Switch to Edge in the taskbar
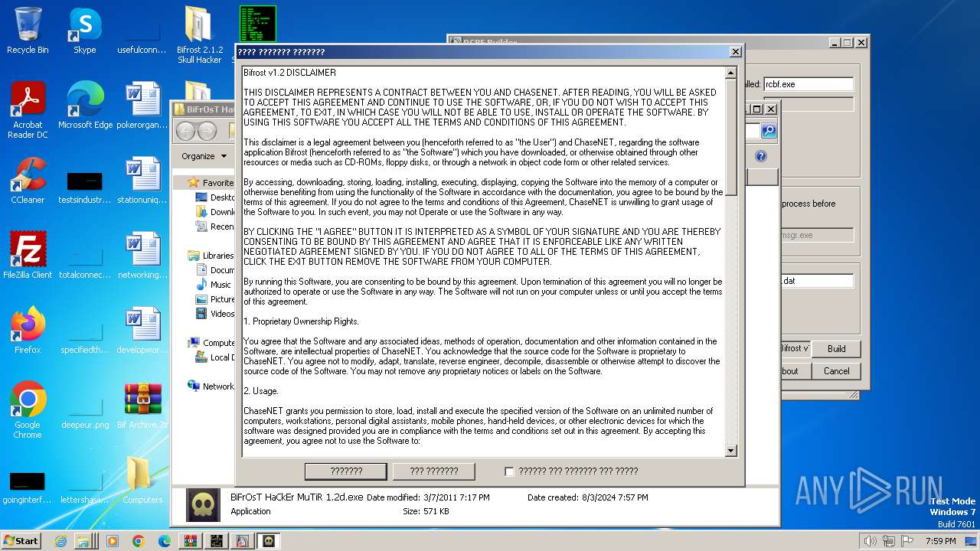This screenshot has width=980, height=551. tap(164, 541)
